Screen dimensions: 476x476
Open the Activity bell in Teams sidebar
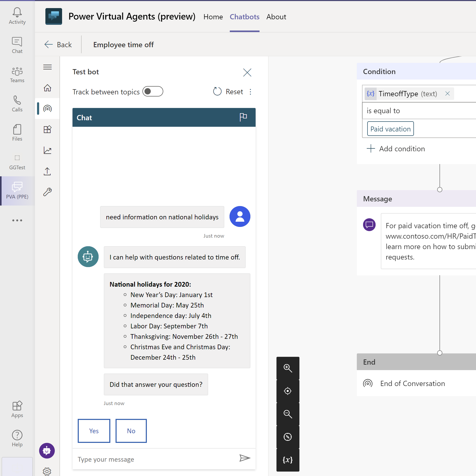click(17, 16)
